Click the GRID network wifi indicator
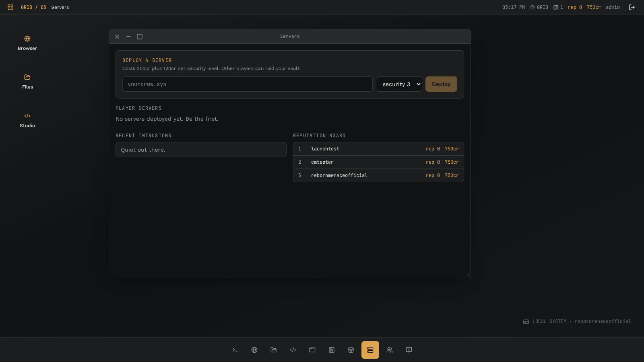Image resolution: width=644 pixels, height=362 pixels. pyautogui.click(x=539, y=7)
